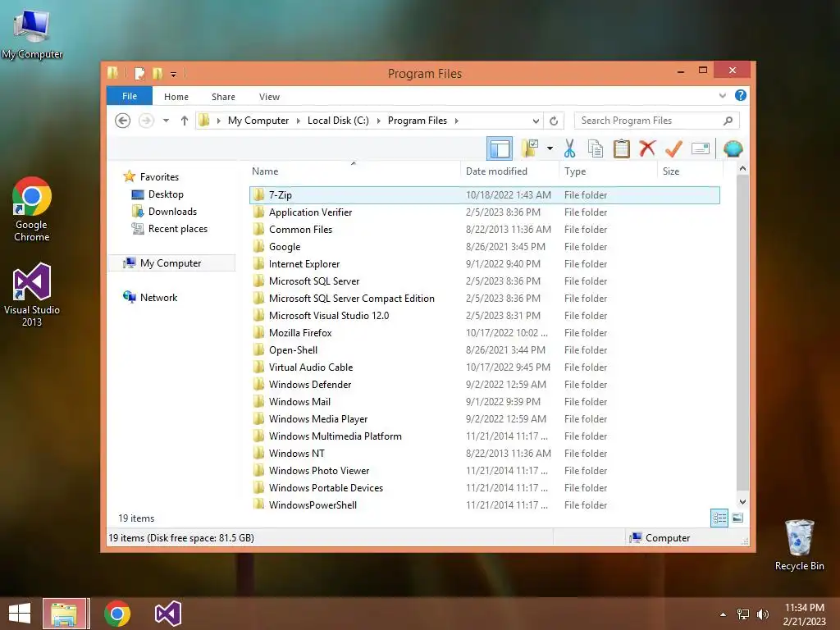
Task: Open the File ribbon tab
Action: 130,96
